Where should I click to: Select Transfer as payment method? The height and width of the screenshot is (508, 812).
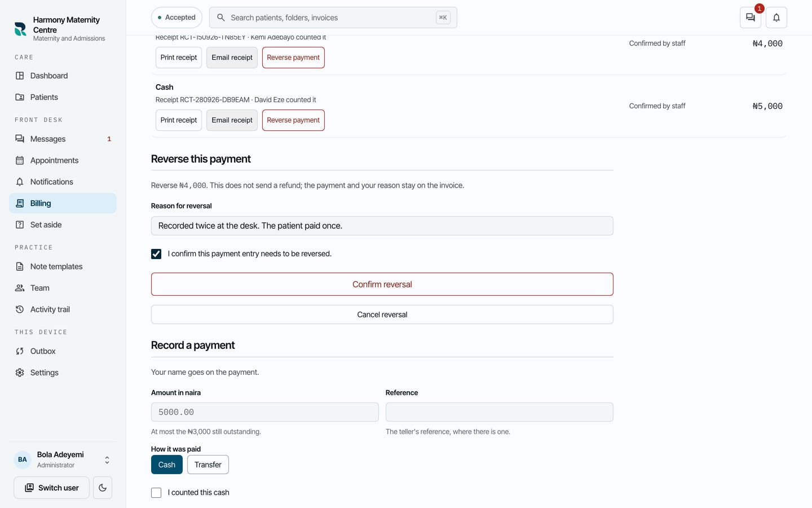click(x=208, y=465)
